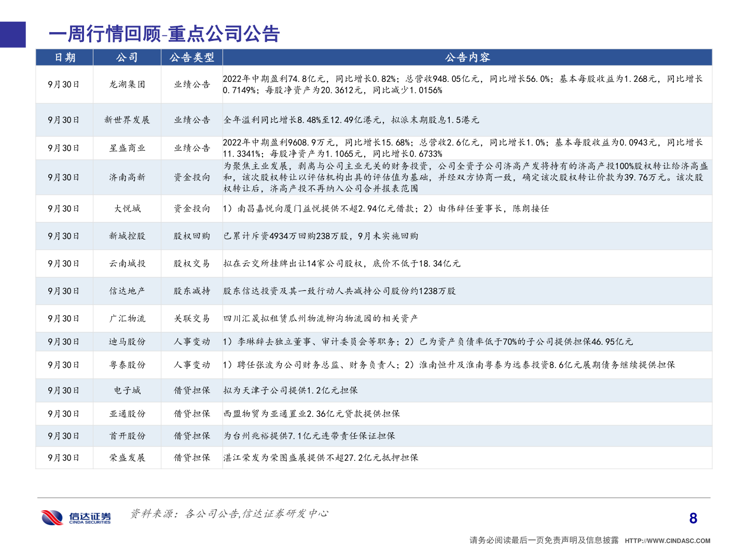Viewport: 747px width, 560px height.
Task: Click the 免责声明 disclaimer text
Action: pyautogui.click(x=544, y=539)
